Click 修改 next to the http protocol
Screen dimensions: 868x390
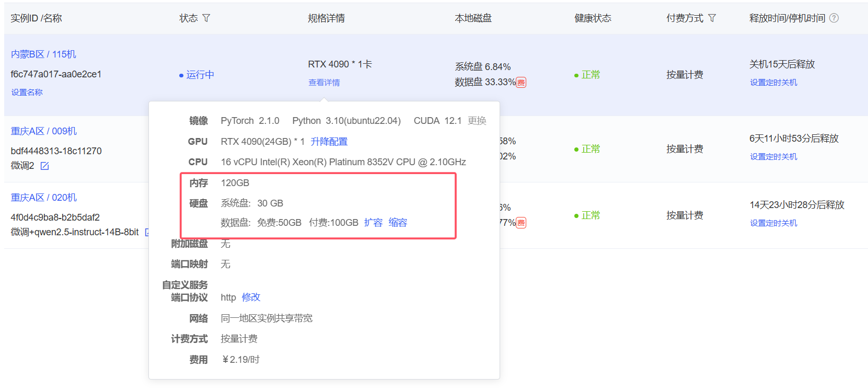pyautogui.click(x=251, y=297)
